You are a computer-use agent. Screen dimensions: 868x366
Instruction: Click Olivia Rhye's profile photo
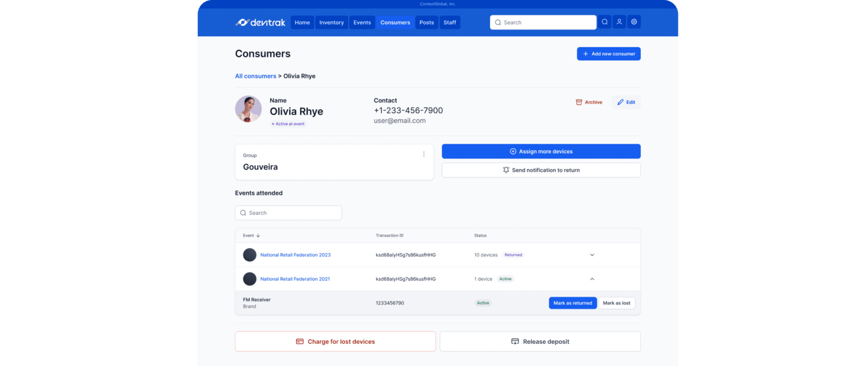pos(248,109)
